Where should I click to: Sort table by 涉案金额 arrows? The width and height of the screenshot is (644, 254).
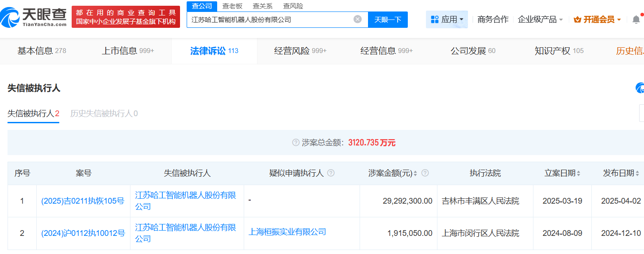pos(415,174)
